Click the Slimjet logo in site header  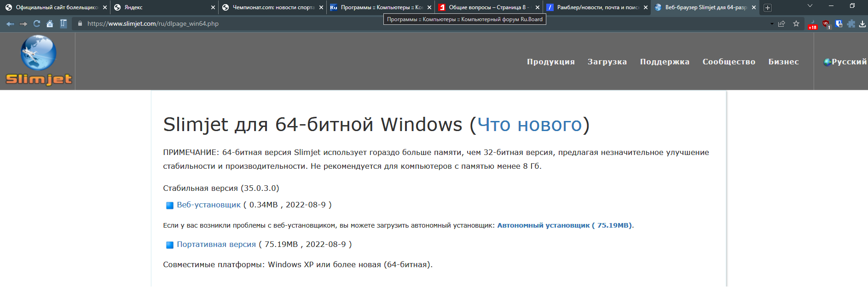(39, 60)
